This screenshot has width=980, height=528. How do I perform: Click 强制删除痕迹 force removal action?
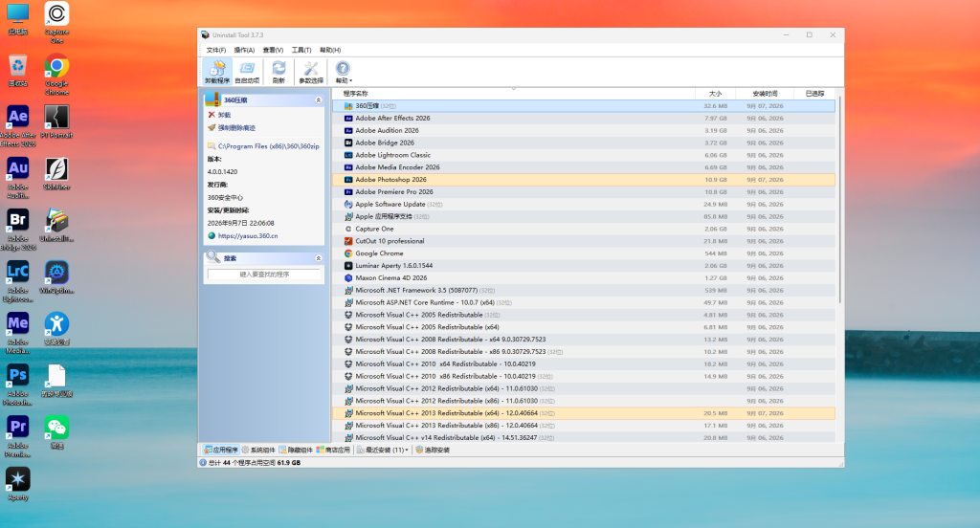tap(232, 127)
